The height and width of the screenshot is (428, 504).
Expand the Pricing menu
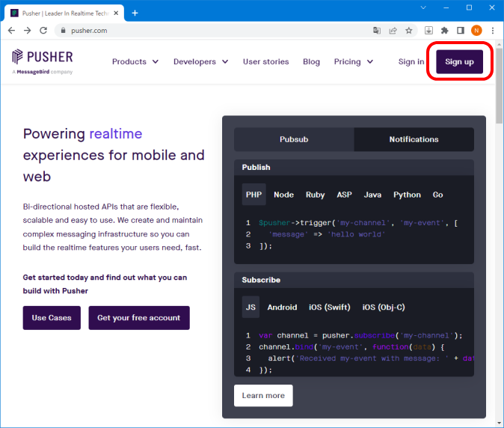pyautogui.click(x=354, y=61)
